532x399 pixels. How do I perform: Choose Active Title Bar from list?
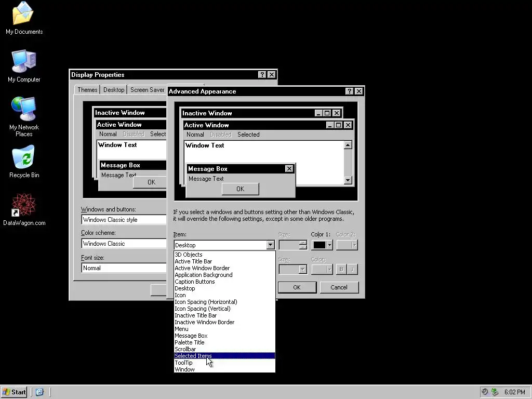coord(224,261)
